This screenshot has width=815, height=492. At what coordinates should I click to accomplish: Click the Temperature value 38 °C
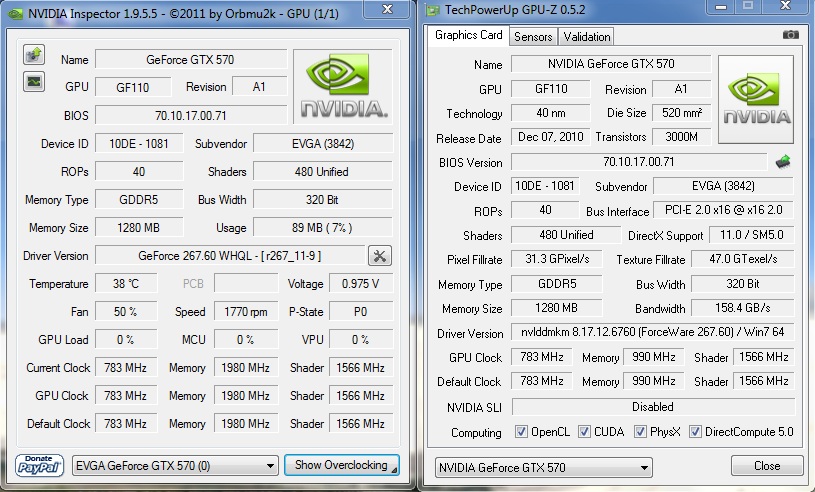(126, 284)
